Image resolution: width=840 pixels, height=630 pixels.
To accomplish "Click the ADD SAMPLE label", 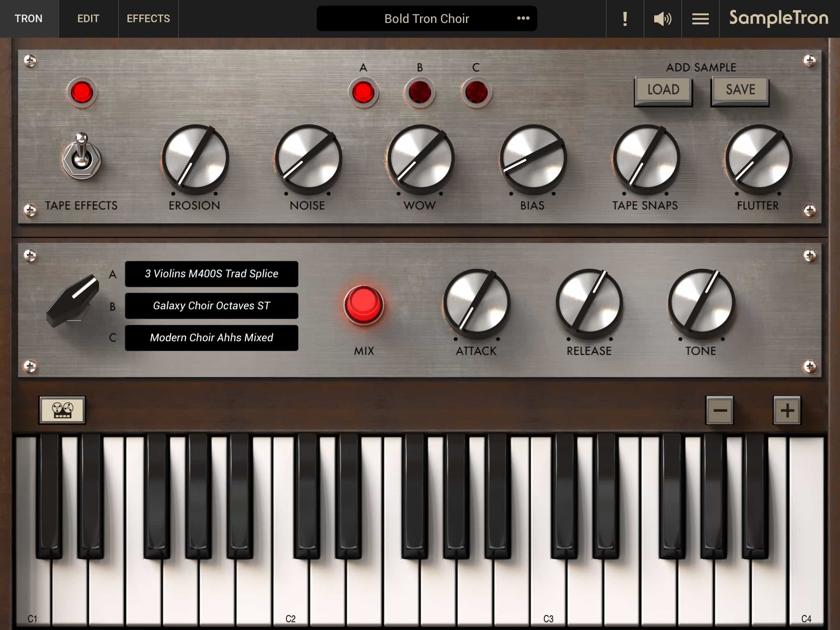I will (701, 67).
